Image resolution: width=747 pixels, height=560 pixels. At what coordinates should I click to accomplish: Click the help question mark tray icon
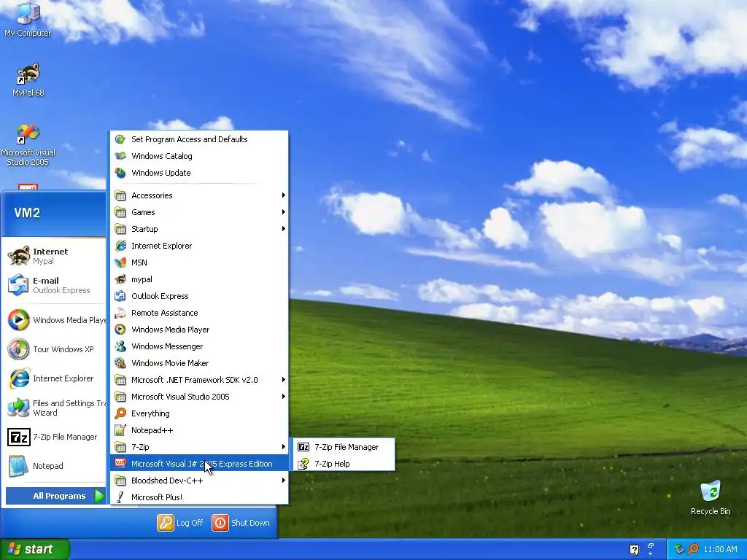tap(634, 550)
